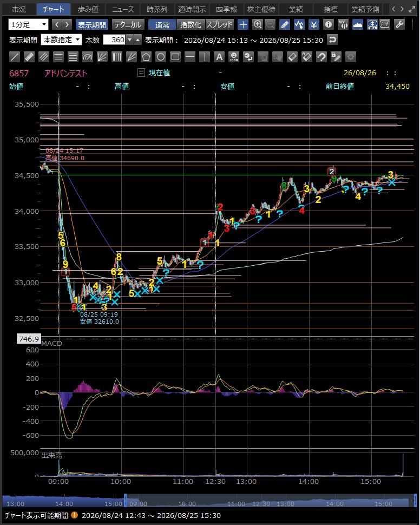The width and height of the screenshot is (420, 525).
Task: Click the navigator range overview strip
Action: (209, 500)
